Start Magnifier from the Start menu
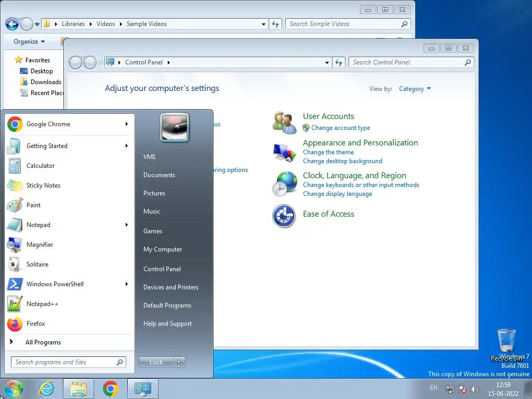 [70, 245]
